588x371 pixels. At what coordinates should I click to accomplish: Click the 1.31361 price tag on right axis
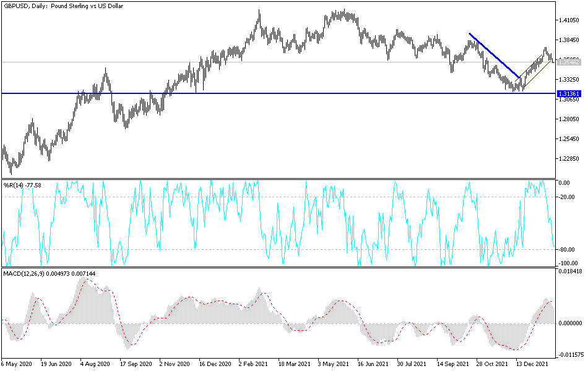click(x=569, y=93)
